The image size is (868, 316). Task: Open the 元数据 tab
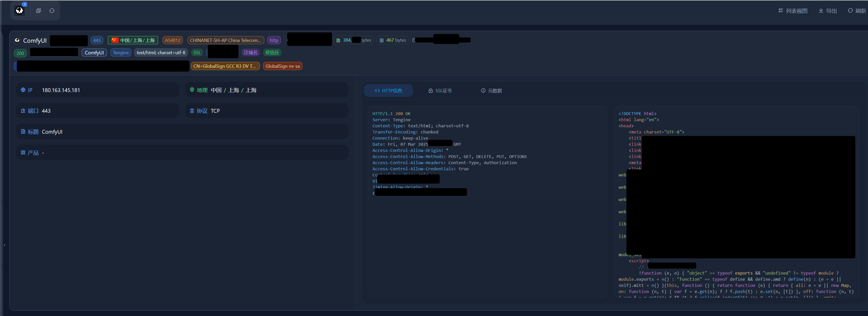(491, 91)
